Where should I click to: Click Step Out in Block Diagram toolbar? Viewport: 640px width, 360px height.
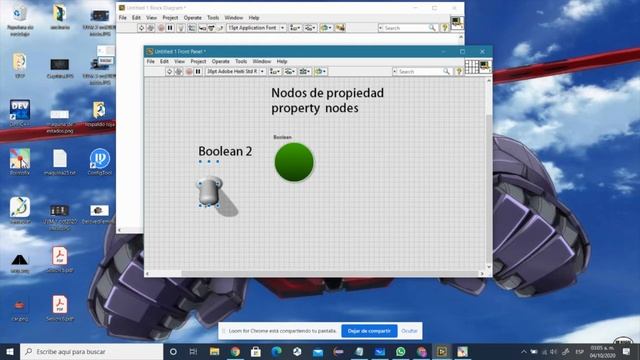(x=220, y=28)
